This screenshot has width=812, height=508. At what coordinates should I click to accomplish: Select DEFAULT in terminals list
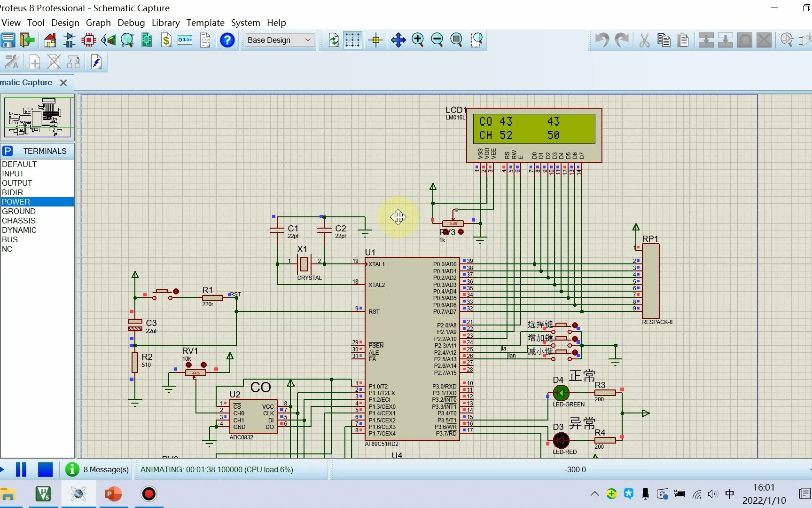coord(37,164)
